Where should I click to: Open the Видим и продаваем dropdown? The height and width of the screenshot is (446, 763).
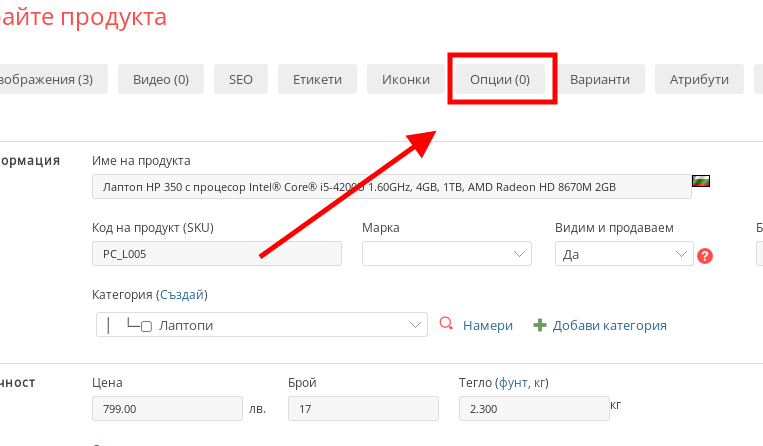pos(623,254)
